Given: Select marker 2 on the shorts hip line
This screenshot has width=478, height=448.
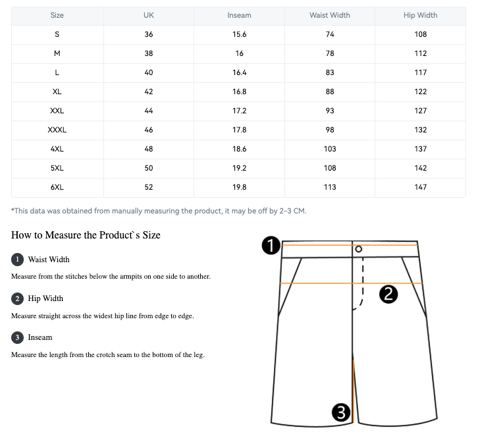Looking at the screenshot, I should coord(389,294).
